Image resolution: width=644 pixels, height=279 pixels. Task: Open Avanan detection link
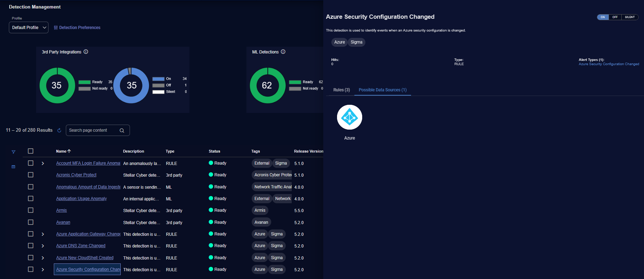63,222
